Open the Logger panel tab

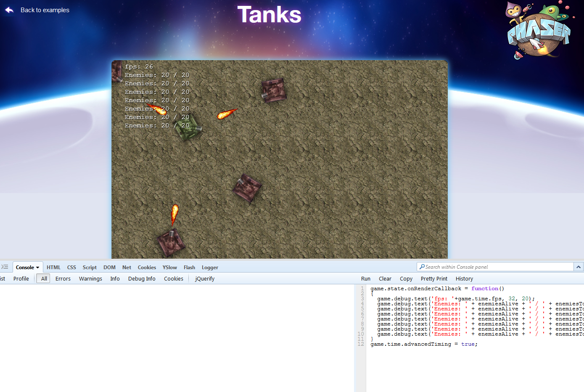(x=210, y=268)
